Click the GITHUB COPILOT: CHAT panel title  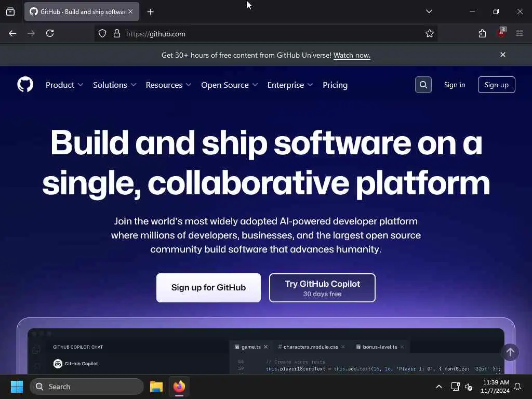click(x=78, y=347)
